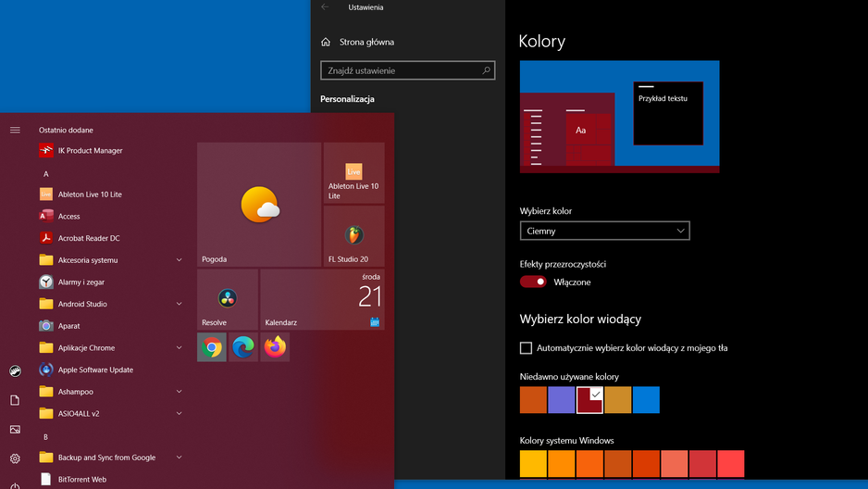Open the DaVinci Resolve tile
This screenshot has height=489, width=868.
[228, 299]
